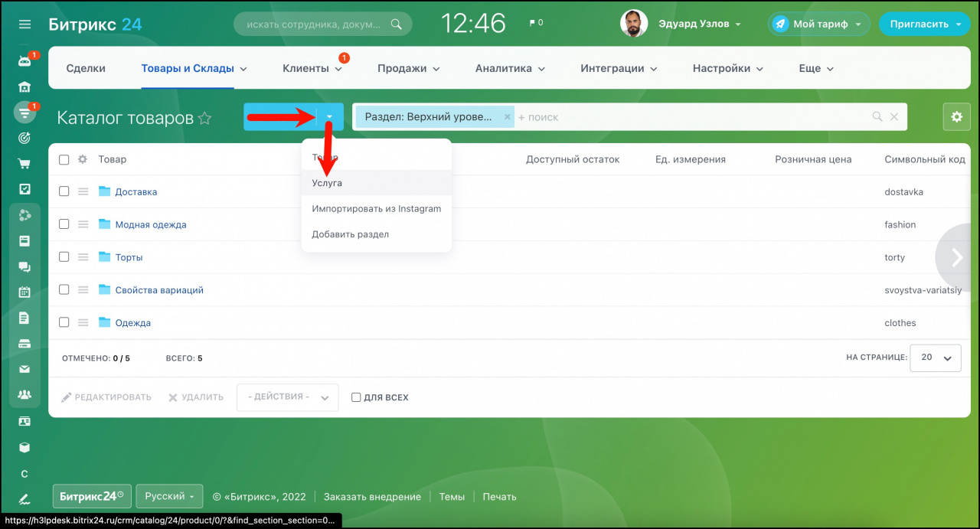Viewport: 980px width, 529px height.
Task: Open the mail envelope icon in sidebar
Action: pos(24,369)
